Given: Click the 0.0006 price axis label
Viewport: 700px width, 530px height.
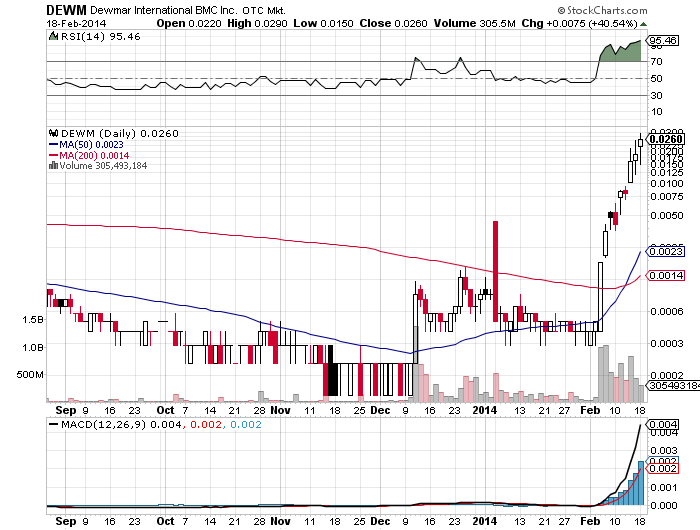Looking at the screenshot, I should coord(667,311).
